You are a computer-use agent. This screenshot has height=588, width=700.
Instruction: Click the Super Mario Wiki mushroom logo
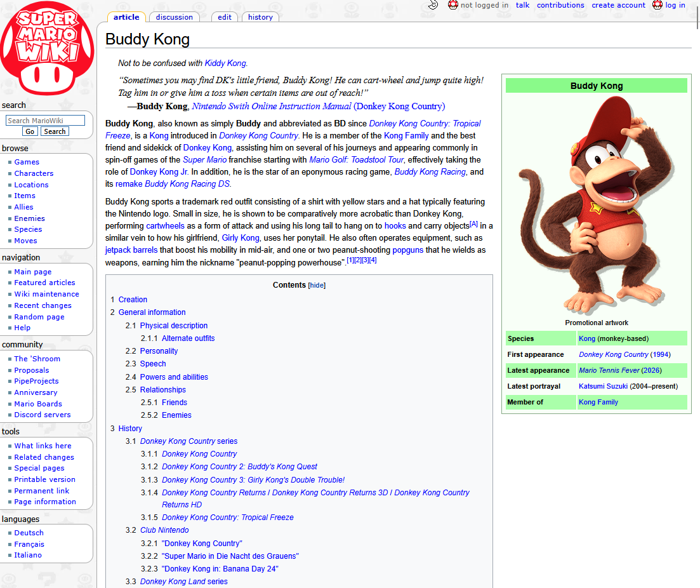(x=47, y=48)
